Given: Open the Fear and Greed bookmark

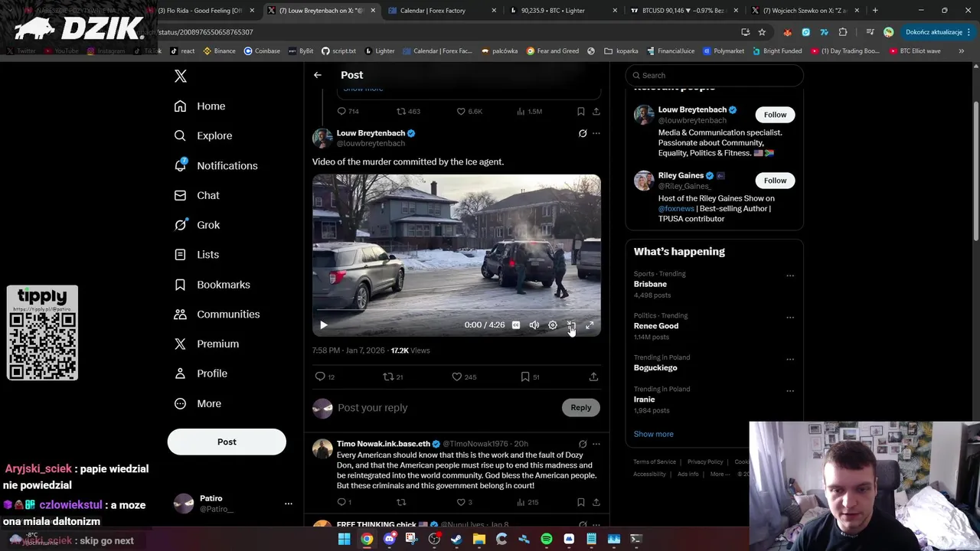Looking at the screenshot, I should (x=551, y=51).
